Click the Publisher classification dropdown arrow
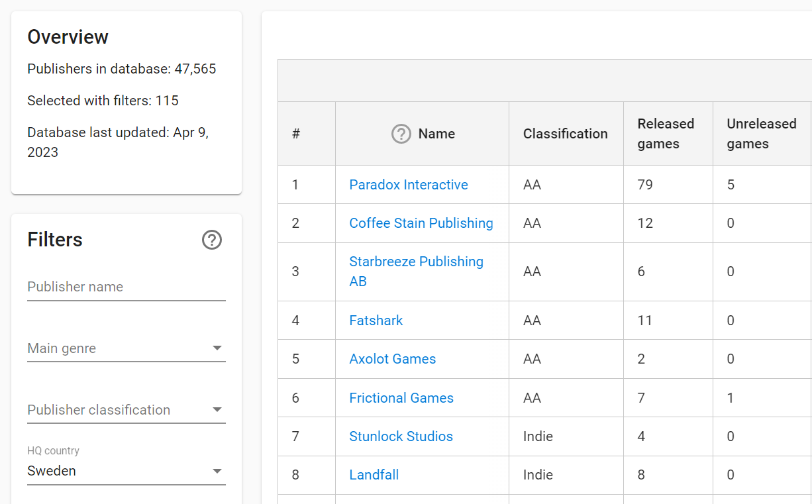This screenshot has width=812, height=504. click(217, 409)
